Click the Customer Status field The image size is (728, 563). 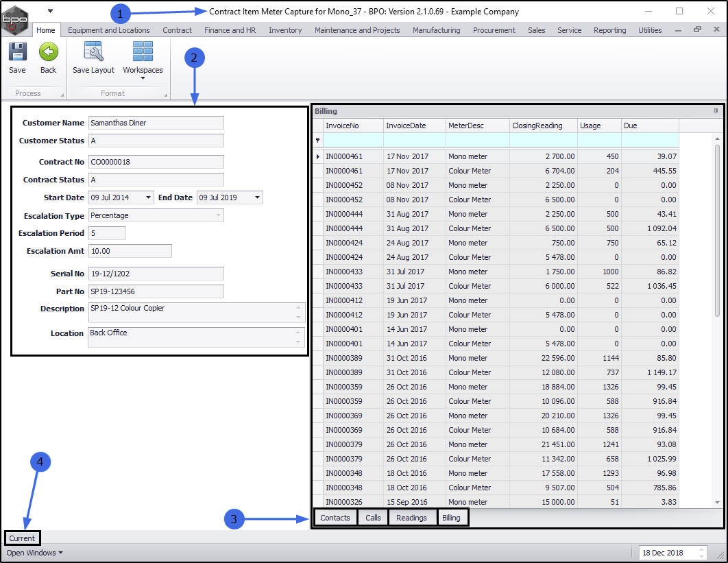(x=156, y=141)
